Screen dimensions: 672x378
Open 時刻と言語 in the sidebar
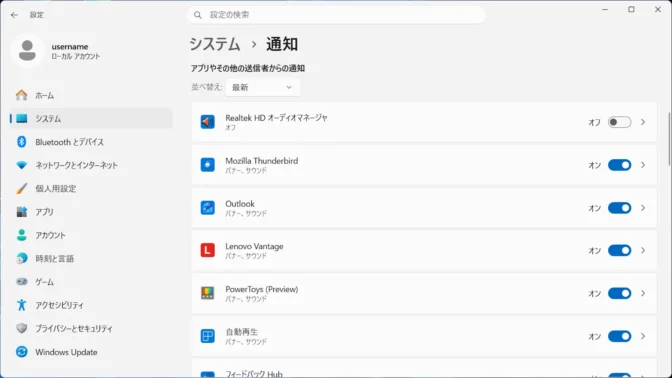pyautogui.click(x=91, y=258)
